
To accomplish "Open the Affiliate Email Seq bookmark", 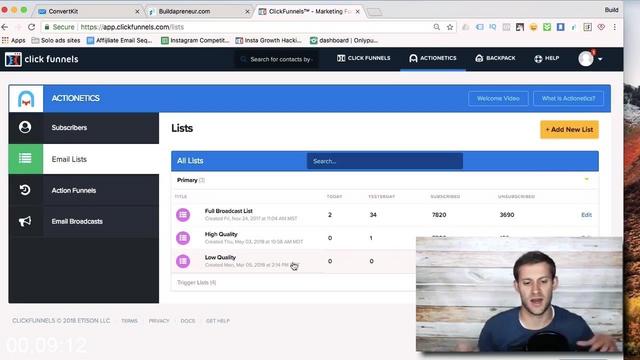I will tap(120, 40).
